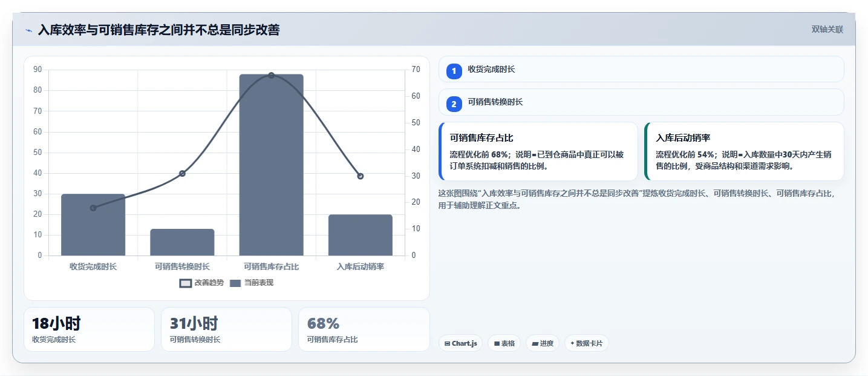Click the tall 可销售库存占比 bar

[271, 165]
